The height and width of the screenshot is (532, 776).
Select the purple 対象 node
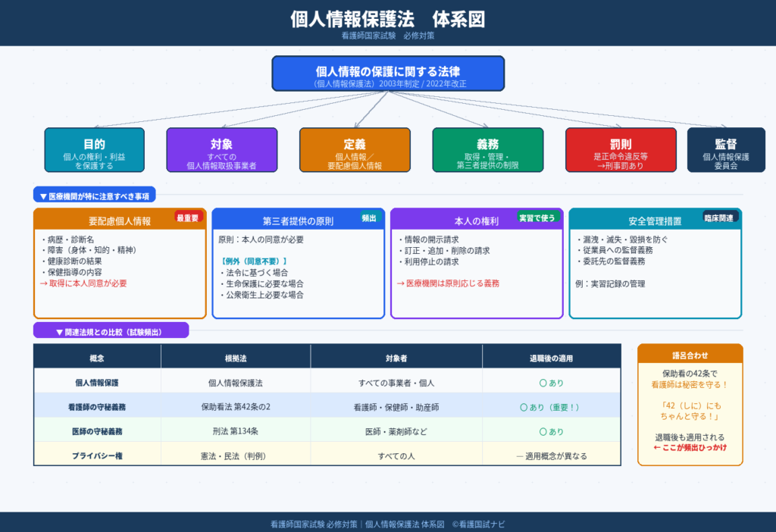point(221,150)
